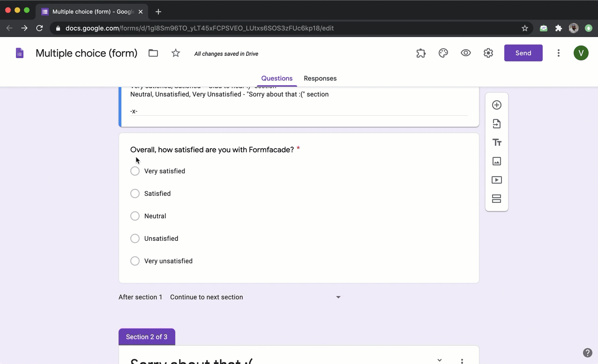The height and width of the screenshot is (364, 598).
Task: Open After section 1 navigation dropdown
Action: point(255,297)
